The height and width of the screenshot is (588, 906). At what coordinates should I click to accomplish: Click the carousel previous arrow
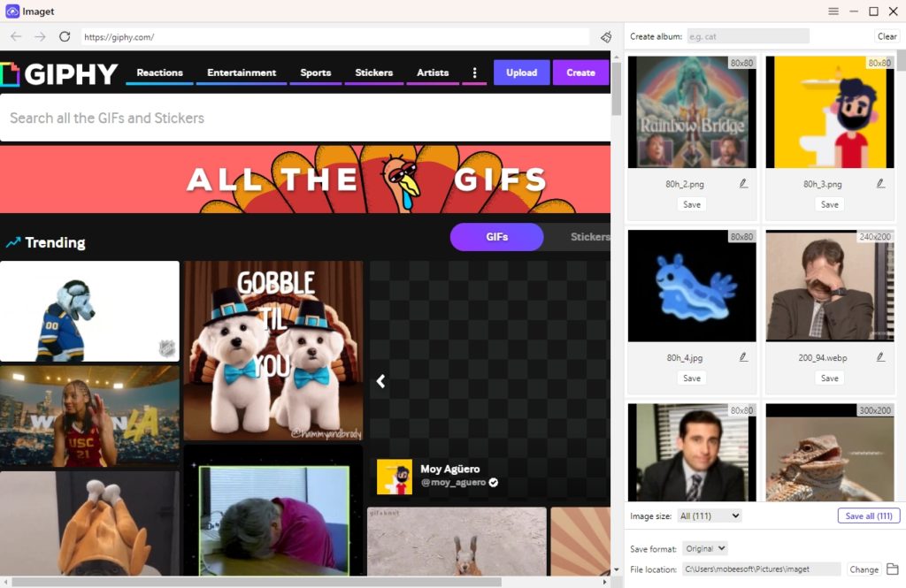point(380,381)
